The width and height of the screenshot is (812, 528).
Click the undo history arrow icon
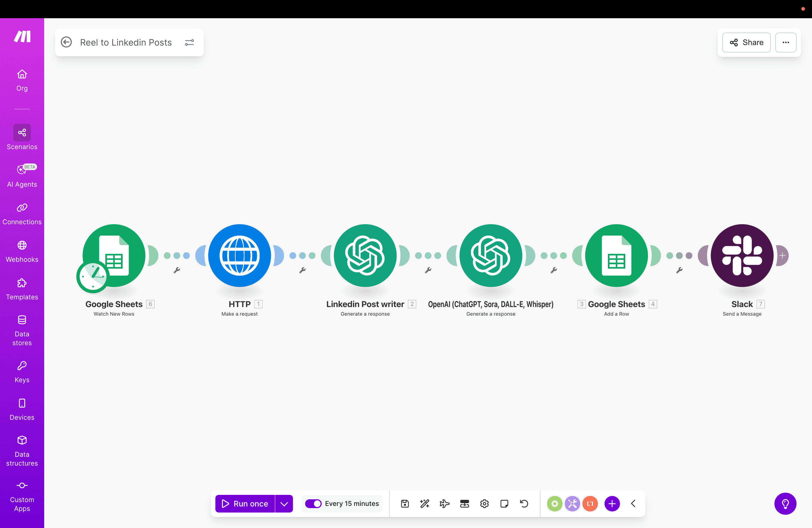point(524,503)
